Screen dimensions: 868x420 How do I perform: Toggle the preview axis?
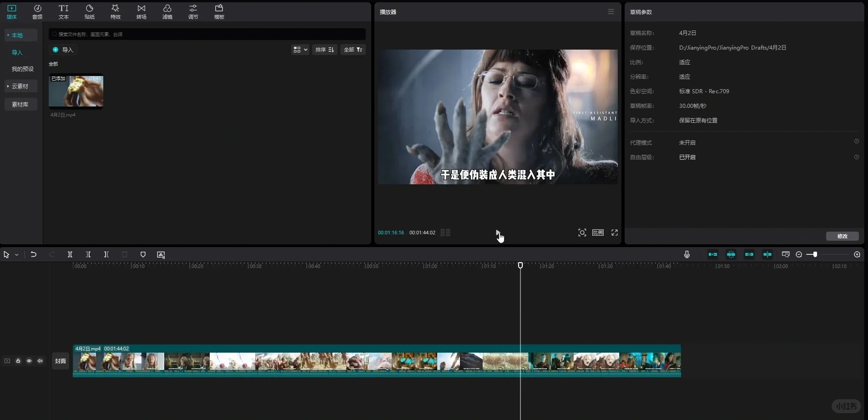point(767,254)
